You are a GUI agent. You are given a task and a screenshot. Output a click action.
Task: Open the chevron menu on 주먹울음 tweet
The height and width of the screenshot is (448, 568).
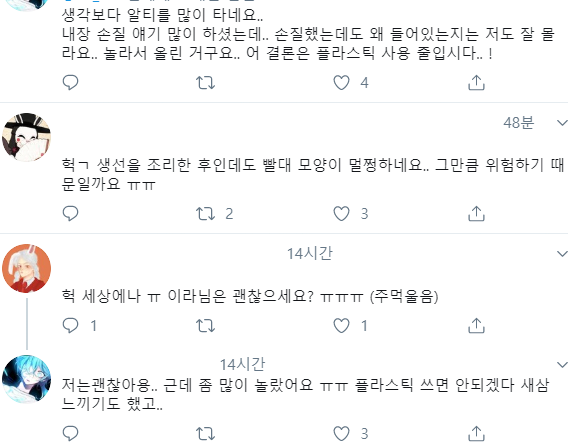click(x=562, y=254)
